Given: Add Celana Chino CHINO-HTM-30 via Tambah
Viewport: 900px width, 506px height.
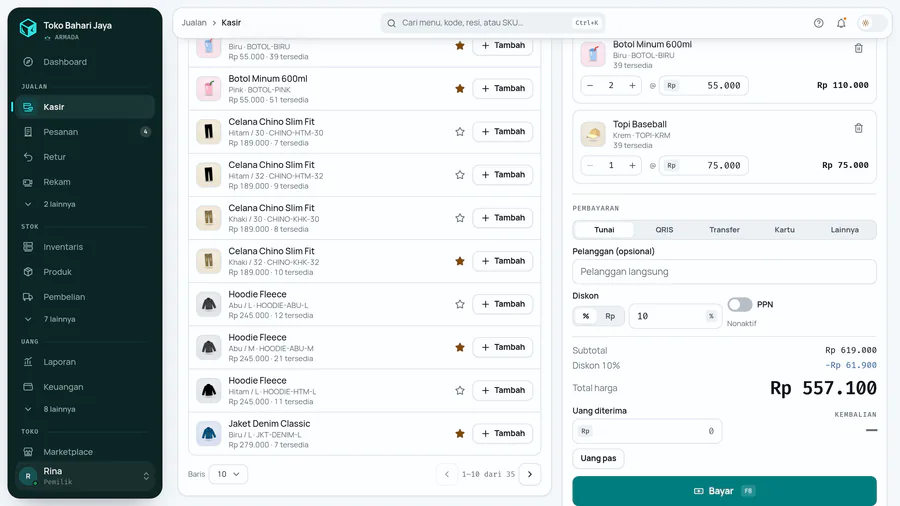Looking at the screenshot, I should point(503,131).
